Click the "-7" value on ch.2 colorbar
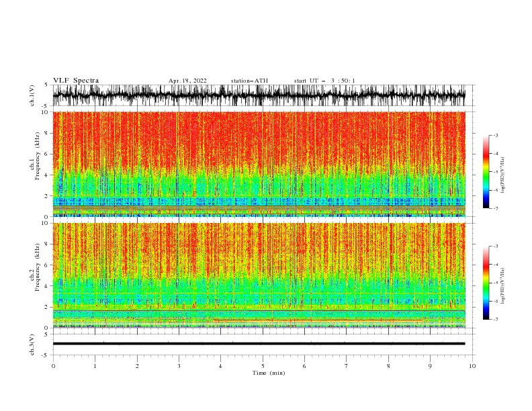This screenshot has height=411, width=532. [495, 319]
